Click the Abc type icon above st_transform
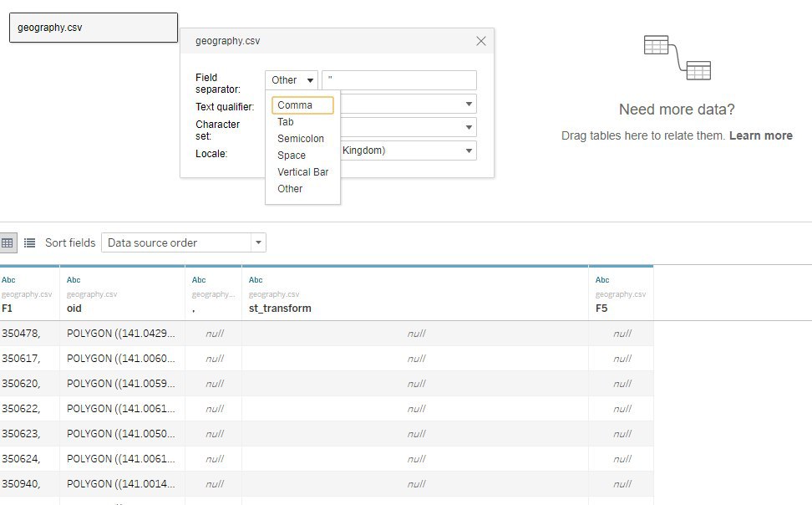The width and height of the screenshot is (812, 505). point(256,280)
